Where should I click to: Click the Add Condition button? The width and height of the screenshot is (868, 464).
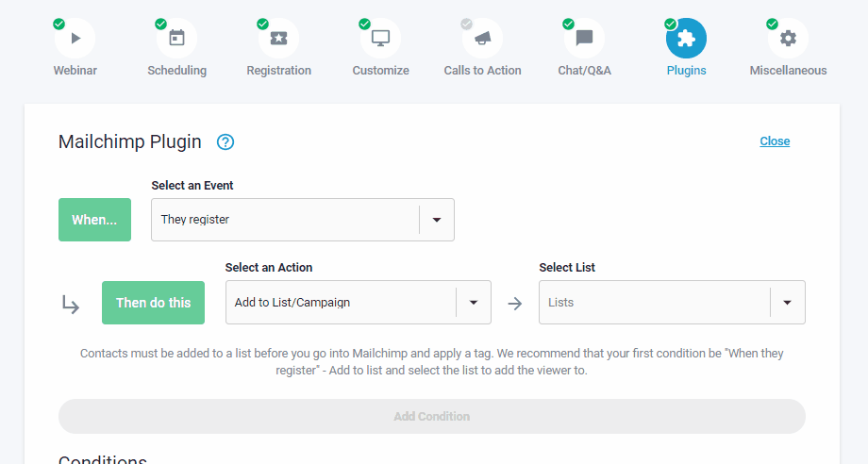[x=432, y=417]
